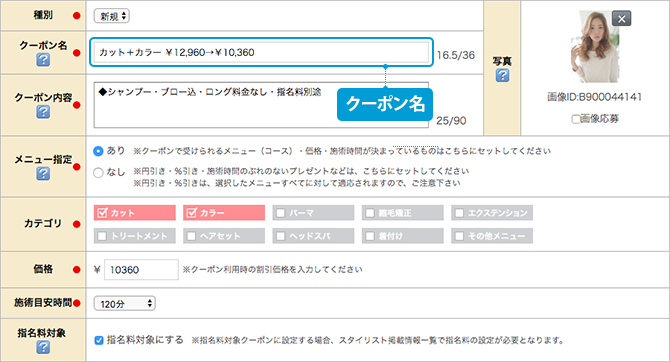670x362 pixels.
Task: Check the 縮毛矯正 category checkbox
Action: [370, 213]
